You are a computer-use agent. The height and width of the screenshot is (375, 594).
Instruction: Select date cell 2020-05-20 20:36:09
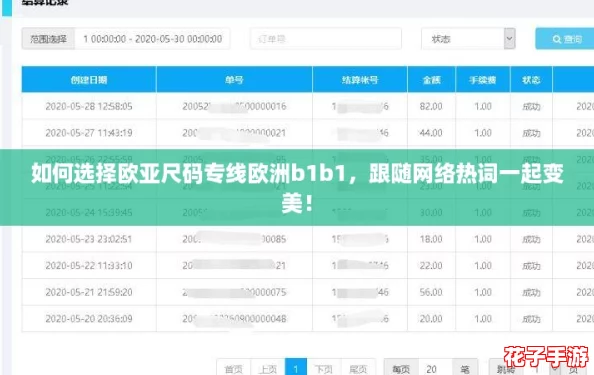coord(89,319)
